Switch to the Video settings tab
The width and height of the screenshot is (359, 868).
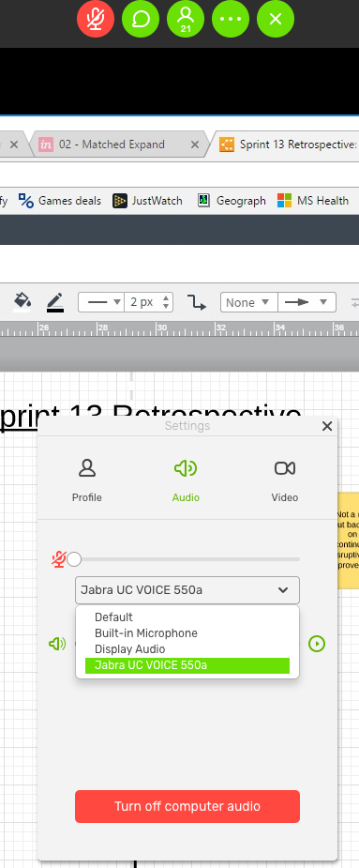[x=285, y=480]
